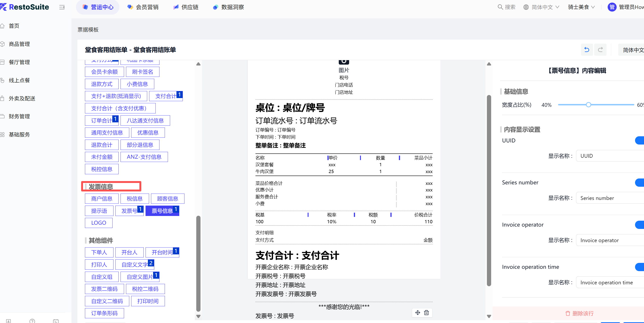Click the undo arrow icon
This screenshot has width=644, height=323.
tap(586, 50)
